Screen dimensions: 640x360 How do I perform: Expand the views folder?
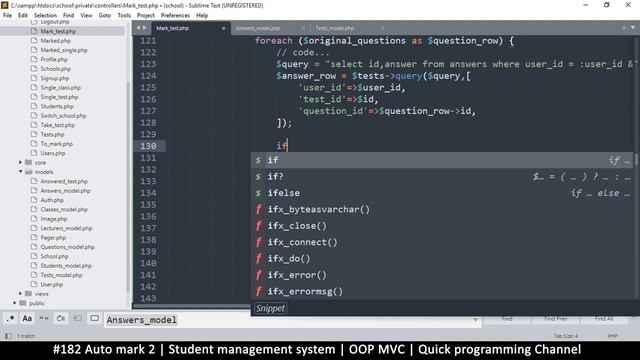pos(20,293)
